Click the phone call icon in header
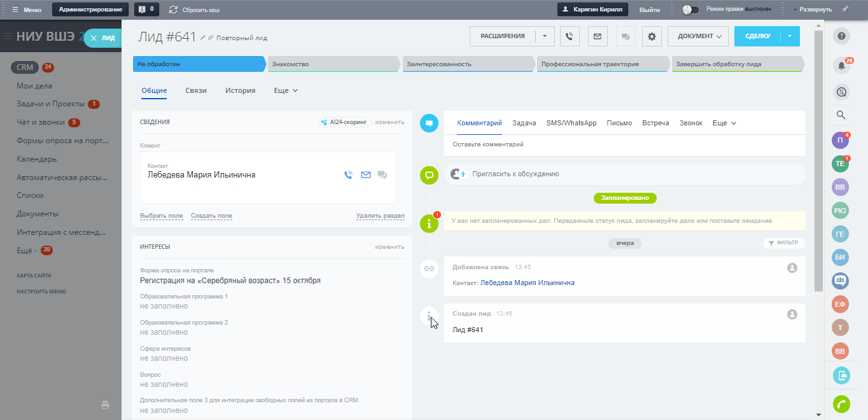868x420 pixels. point(570,36)
